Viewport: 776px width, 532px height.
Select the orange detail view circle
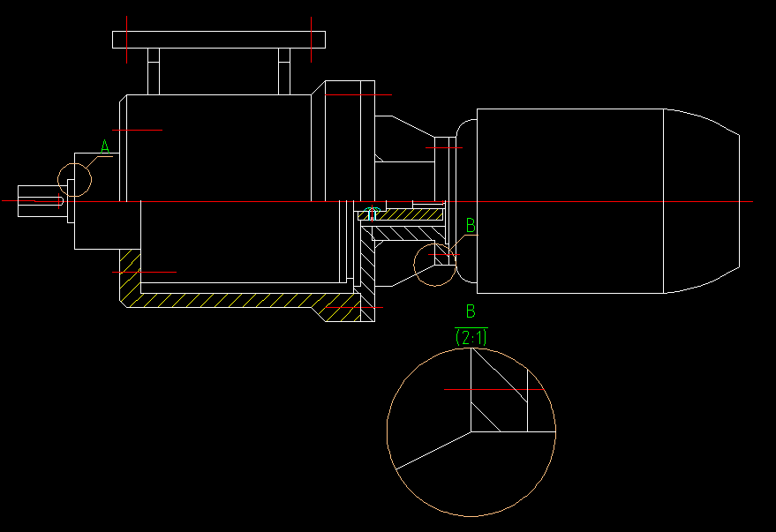coord(386,432)
